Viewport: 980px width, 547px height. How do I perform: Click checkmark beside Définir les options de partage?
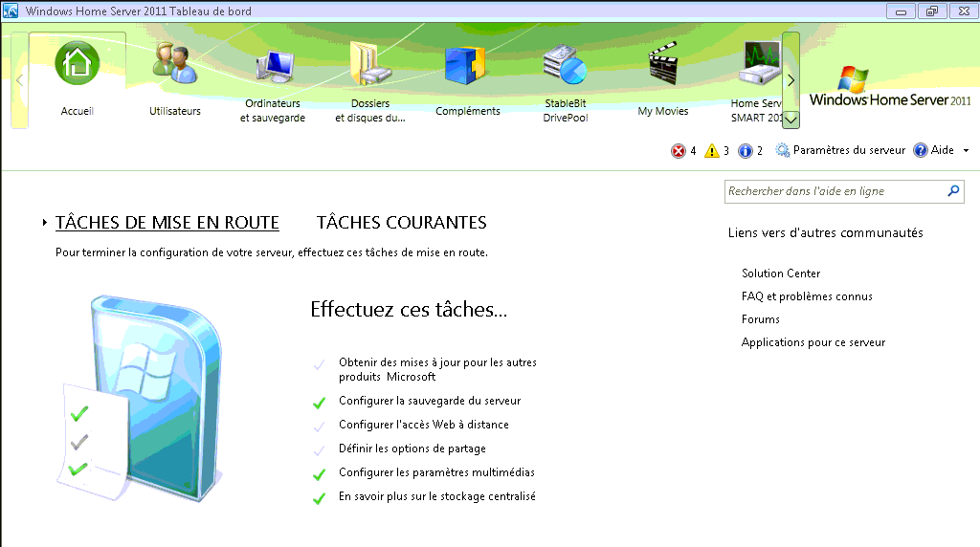[x=320, y=450]
